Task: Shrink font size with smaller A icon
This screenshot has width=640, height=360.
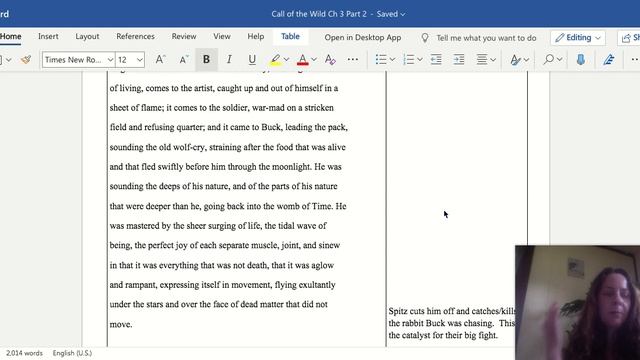Action: pos(184,60)
